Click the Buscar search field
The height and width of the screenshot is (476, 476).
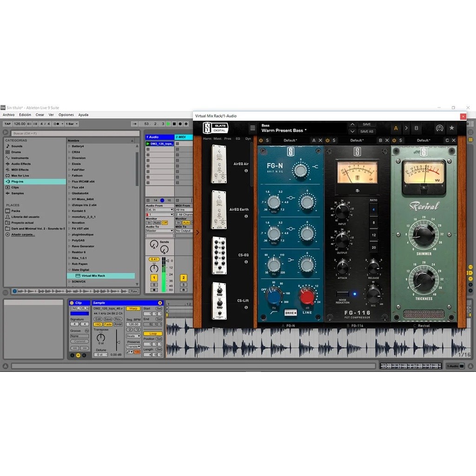(75, 133)
